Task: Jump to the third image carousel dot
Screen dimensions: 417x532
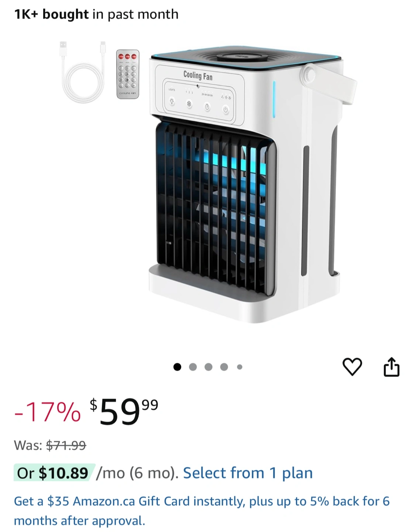Action: [x=208, y=367]
